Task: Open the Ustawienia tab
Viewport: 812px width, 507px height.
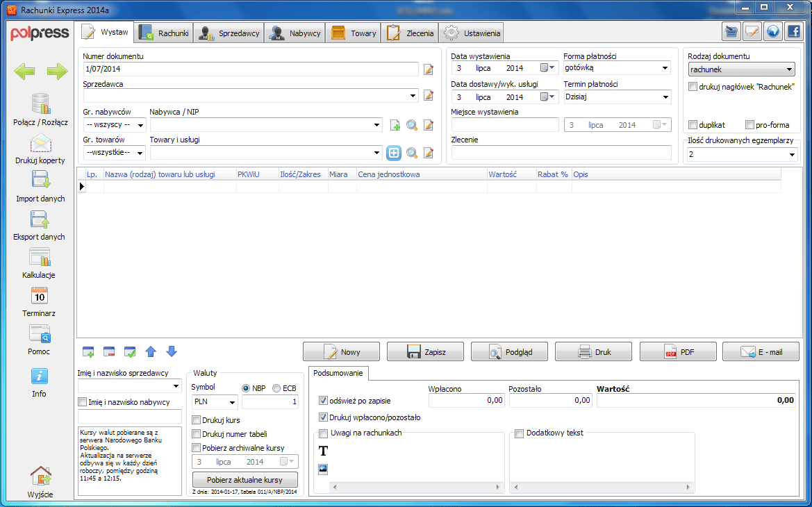Action: [x=471, y=33]
